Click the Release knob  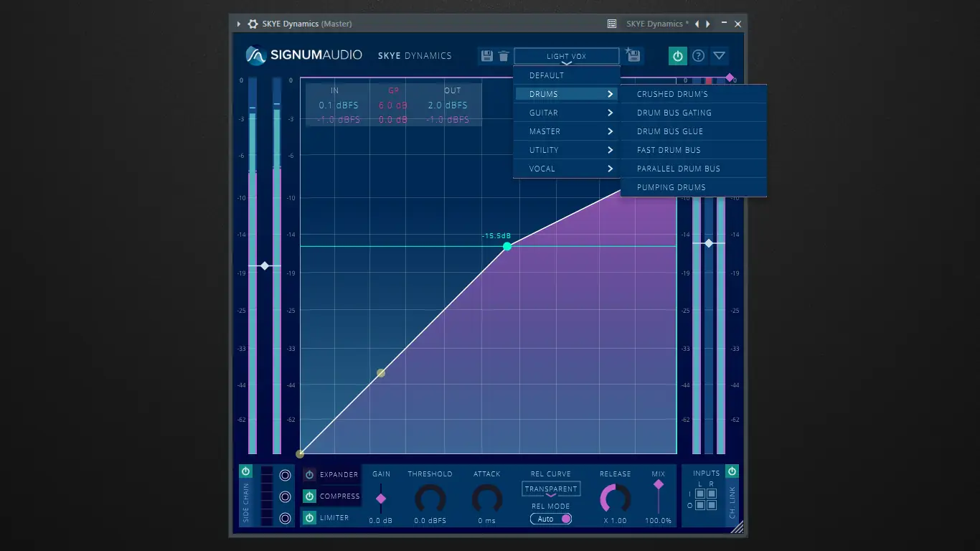[615, 499]
